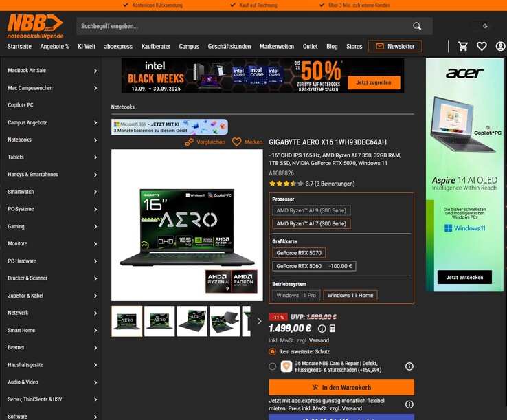Click info icon beside abo.express text
Image resolution: width=507 pixels, height=420 pixels.
(409, 404)
